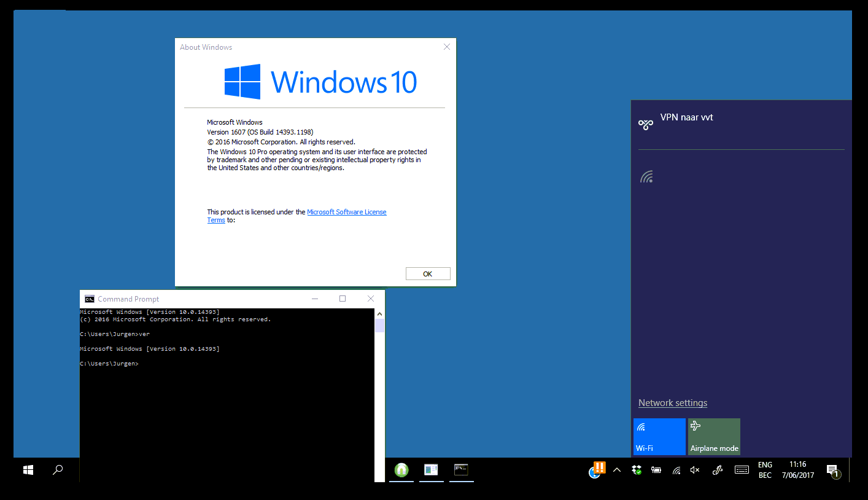The width and height of the screenshot is (868, 500).
Task: Open Action Center notifications icon
Action: click(x=832, y=471)
